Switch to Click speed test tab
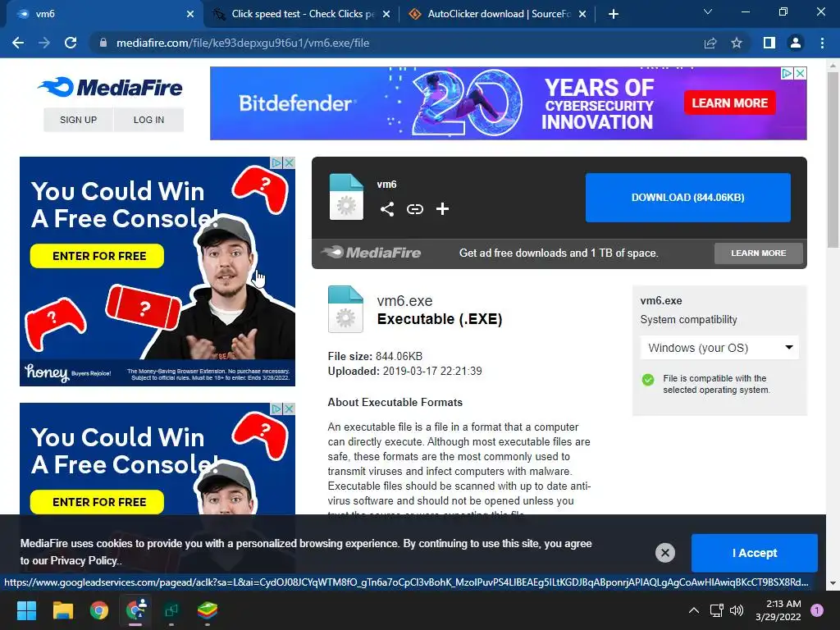This screenshot has height=630, width=840. (302, 14)
